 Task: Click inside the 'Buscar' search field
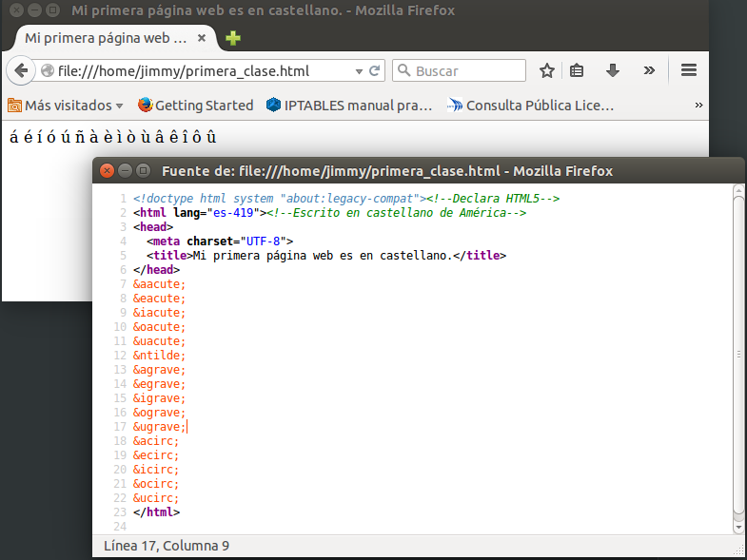pos(466,70)
